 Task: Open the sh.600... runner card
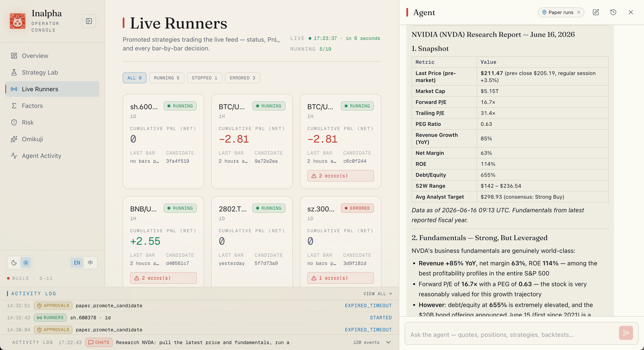click(x=163, y=141)
